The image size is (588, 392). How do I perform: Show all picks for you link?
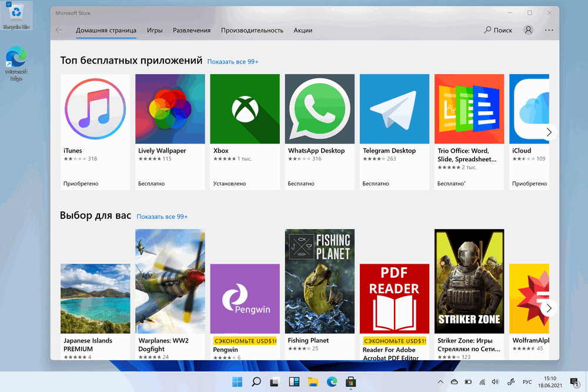tap(162, 217)
